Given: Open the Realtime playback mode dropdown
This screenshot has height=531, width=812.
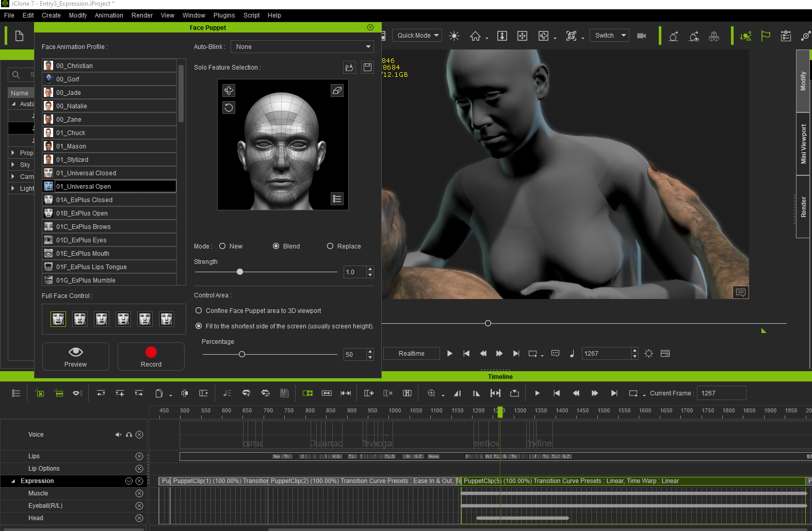Looking at the screenshot, I should pos(412,354).
